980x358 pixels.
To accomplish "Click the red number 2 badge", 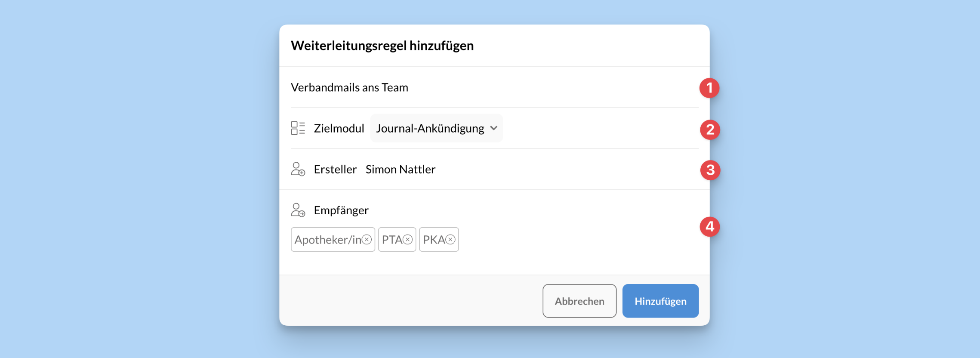I will tap(710, 130).
